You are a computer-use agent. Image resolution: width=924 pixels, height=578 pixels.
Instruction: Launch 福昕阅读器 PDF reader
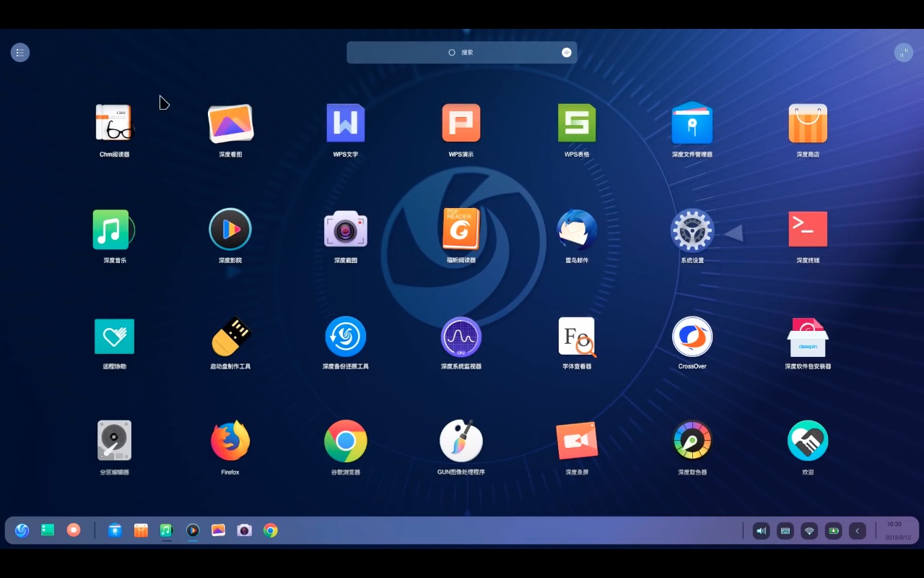[x=461, y=229]
